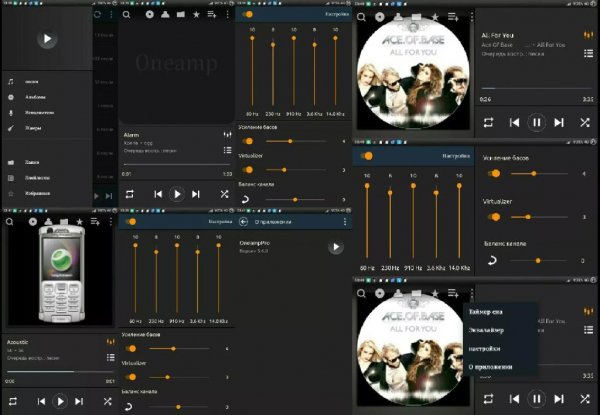
Task: Choose Эквалайзер in the popup menu
Action: pos(486,330)
